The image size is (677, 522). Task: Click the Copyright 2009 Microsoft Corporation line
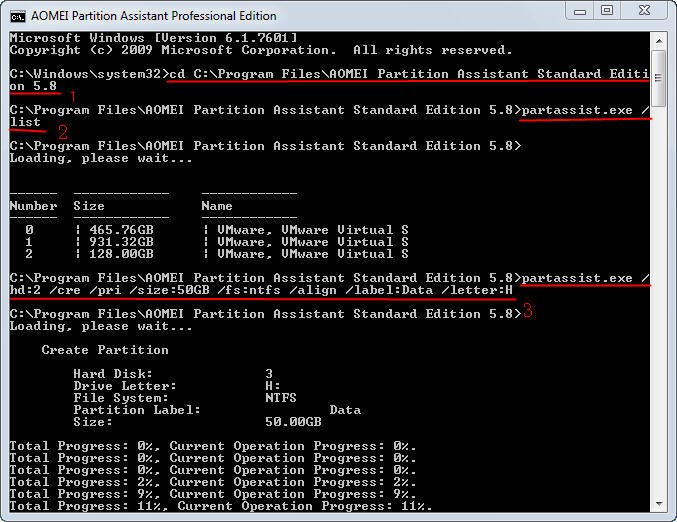[261, 50]
